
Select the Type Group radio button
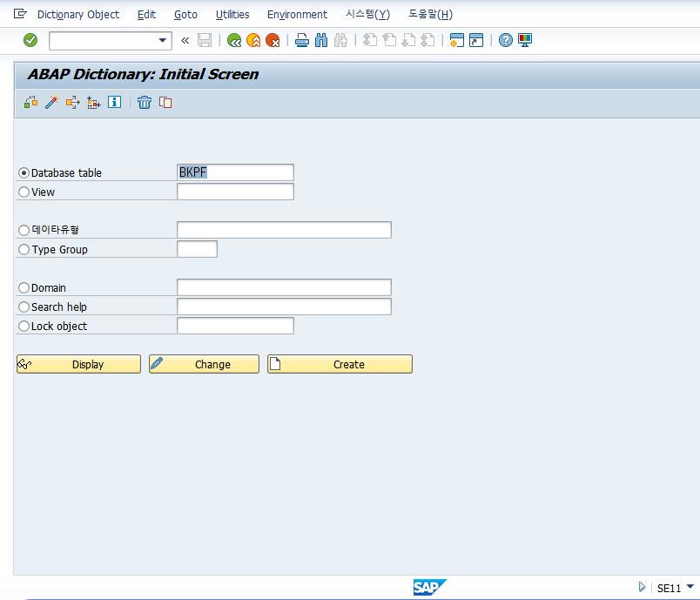click(24, 249)
